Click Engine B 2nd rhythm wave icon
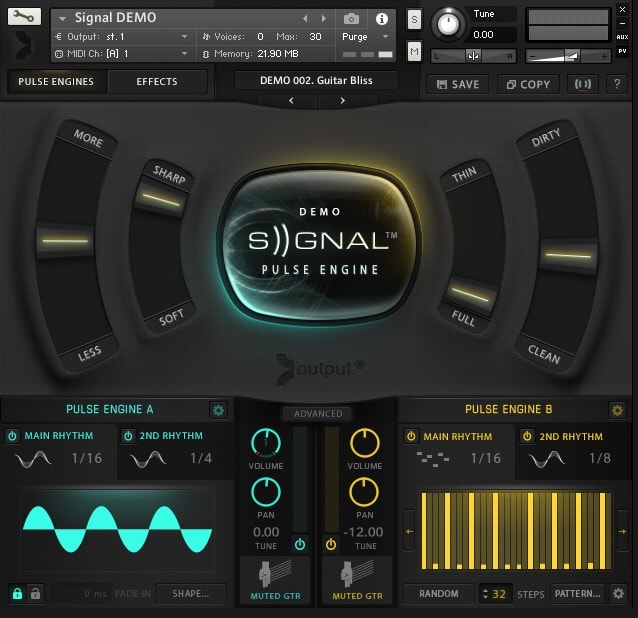The image size is (638, 618). (547, 459)
